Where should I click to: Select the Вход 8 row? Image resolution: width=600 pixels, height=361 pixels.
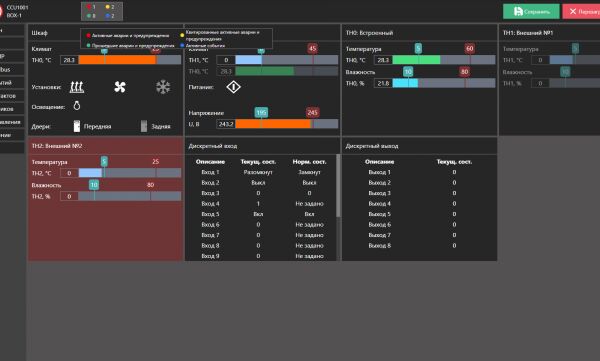pos(261,245)
